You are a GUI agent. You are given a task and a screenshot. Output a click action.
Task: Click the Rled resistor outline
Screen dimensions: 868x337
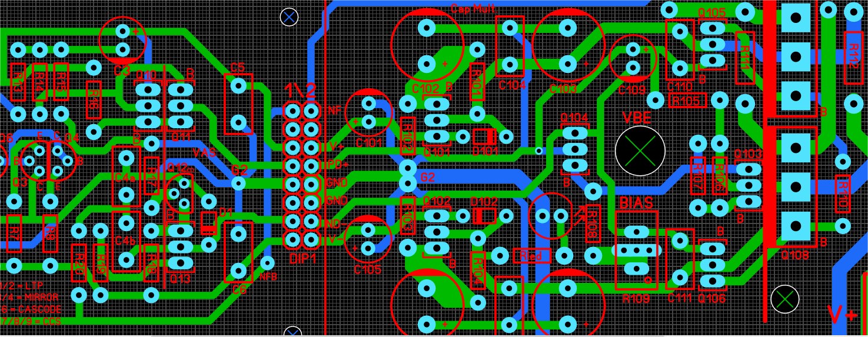pyautogui.click(x=531, y=256)
